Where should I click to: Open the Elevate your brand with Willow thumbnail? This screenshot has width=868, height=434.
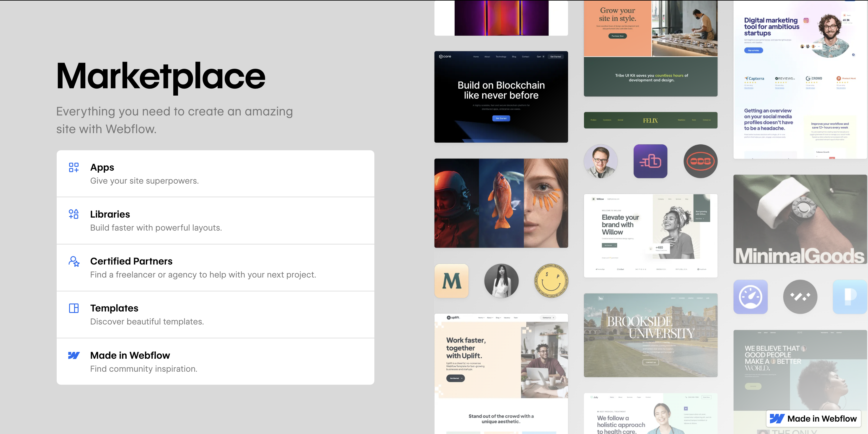(651, 236)
